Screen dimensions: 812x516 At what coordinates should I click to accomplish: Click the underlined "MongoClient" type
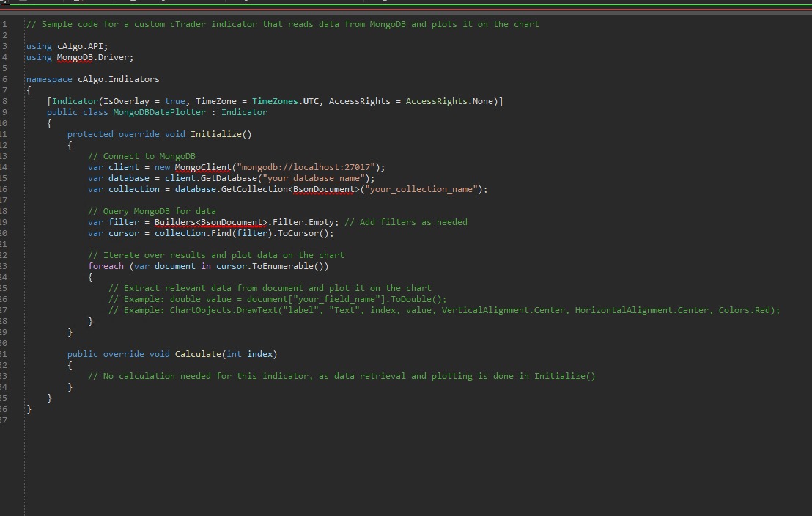tap(203, 167)
